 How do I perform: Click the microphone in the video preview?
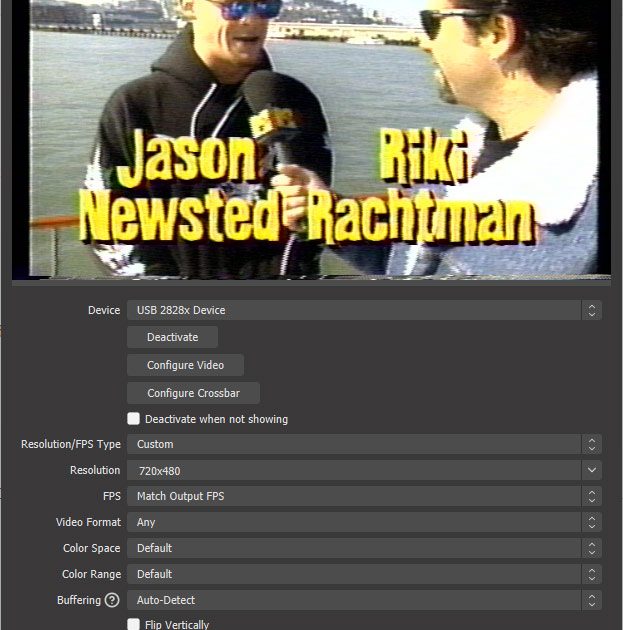tap(267, 115)
